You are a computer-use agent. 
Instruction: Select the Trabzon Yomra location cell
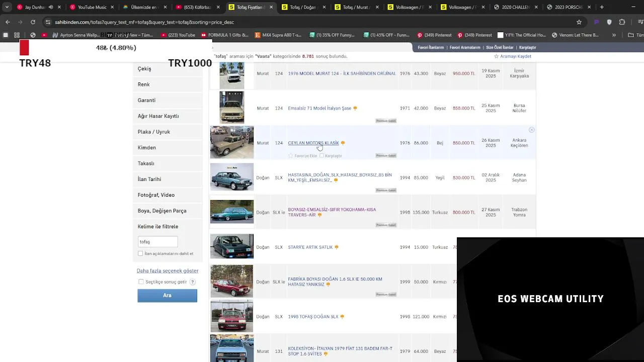519,212
